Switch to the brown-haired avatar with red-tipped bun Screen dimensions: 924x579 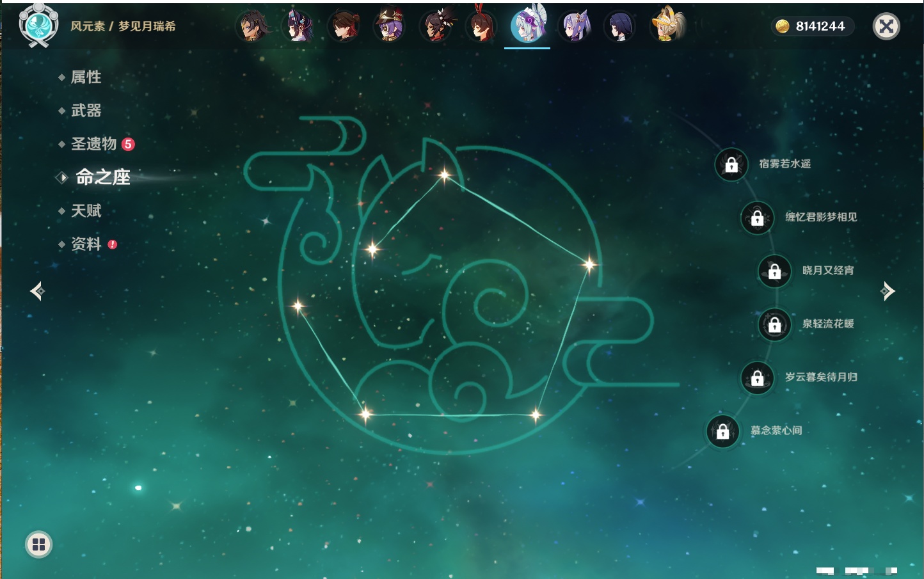click(344, 26)
